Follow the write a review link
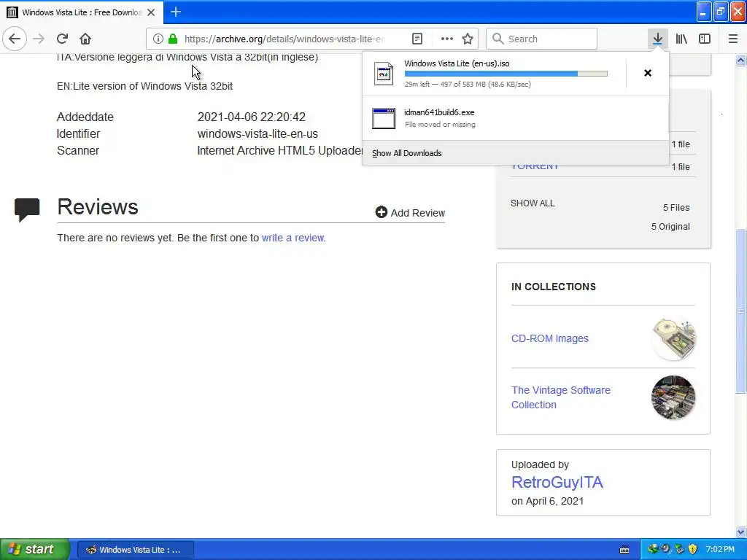The height and width of the screenshot is (560, 747). click(x=293, y=238)
